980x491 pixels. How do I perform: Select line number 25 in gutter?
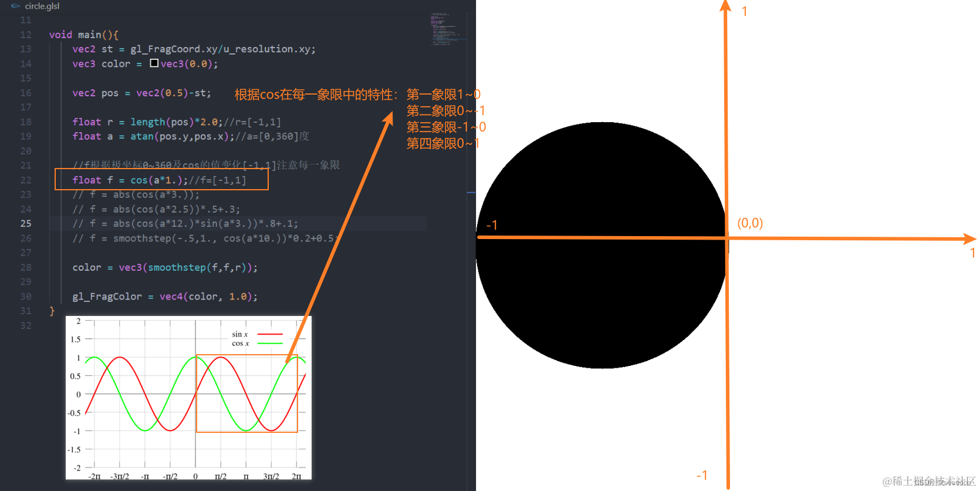[26, 223]
